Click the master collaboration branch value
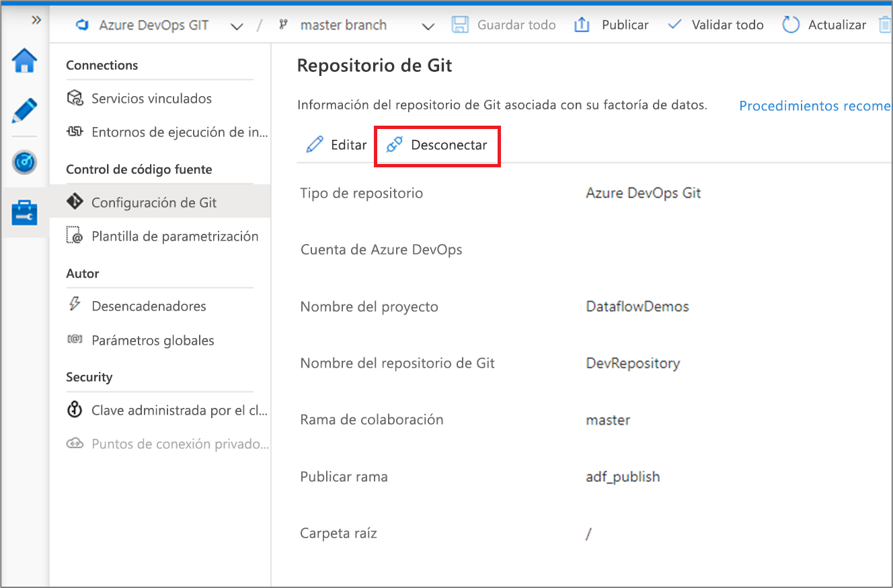The height and width of the screenshot is (588, 893). click(x=608, y=420)
